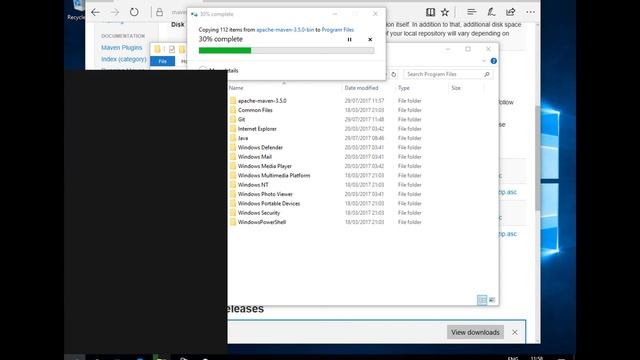The image size is (640, 360).
Task: Click the ENG language indicator in taskbar
Action: coord(513,358)
